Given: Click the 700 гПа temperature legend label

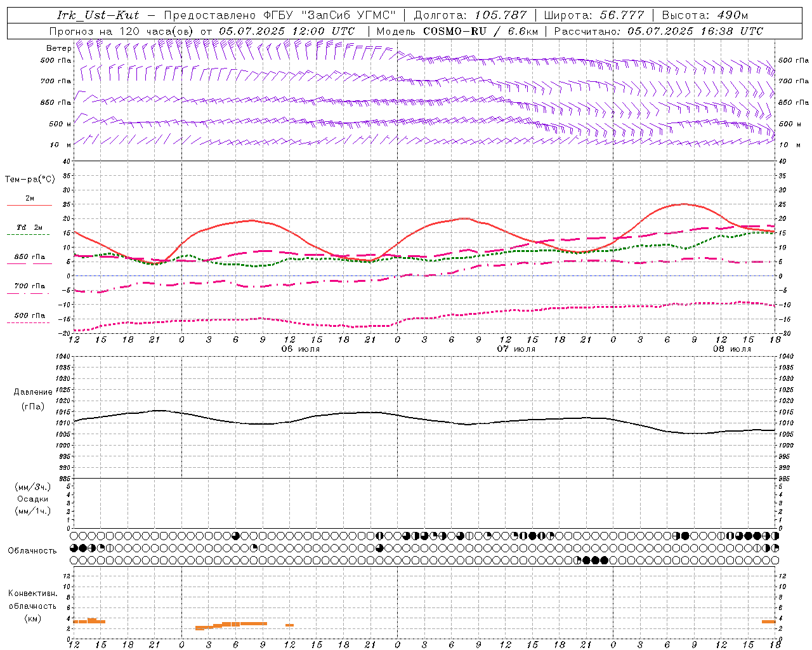Looking at the screenshot, I should coord(30,286).
